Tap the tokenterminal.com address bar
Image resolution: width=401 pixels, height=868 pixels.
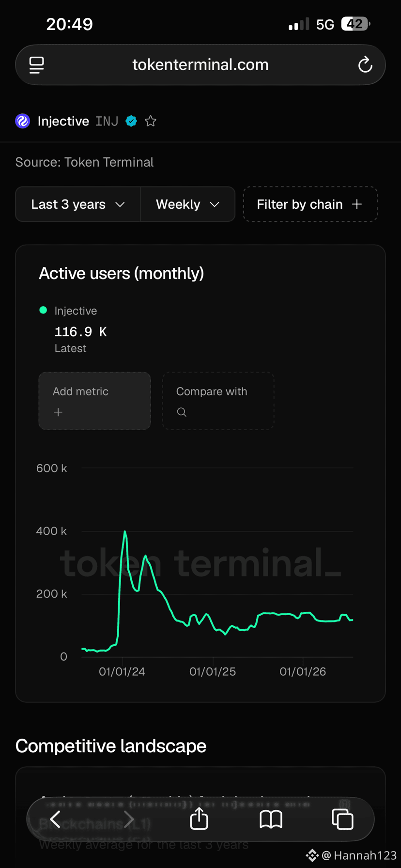point(200,65)
